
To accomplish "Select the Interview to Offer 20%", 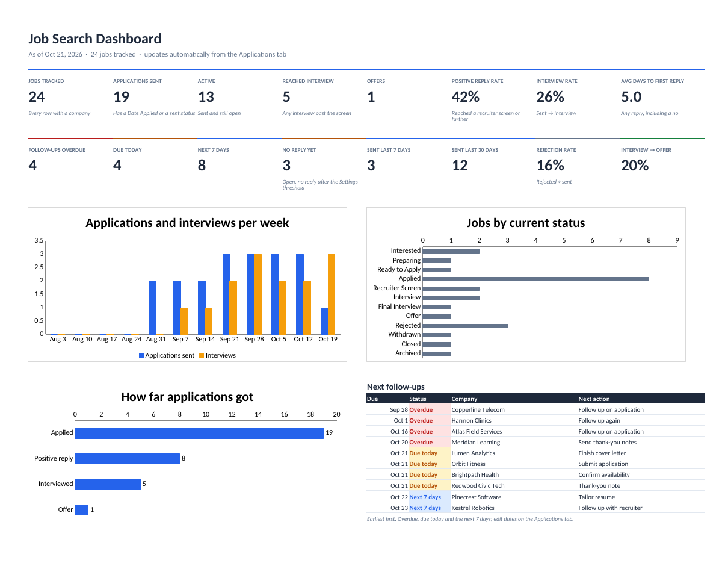I will tap(635, 166).
